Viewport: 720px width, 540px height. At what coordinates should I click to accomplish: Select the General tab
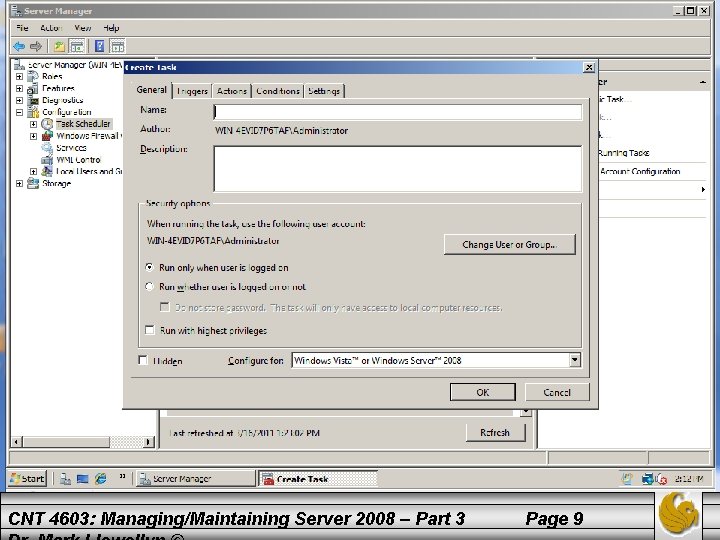[x=151, y=90]
